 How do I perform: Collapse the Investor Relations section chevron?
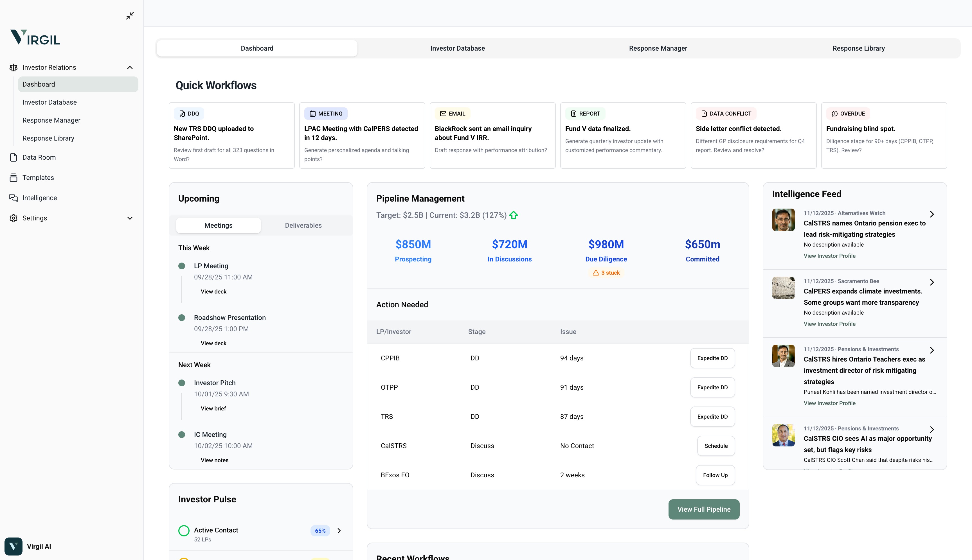(130, 68)
